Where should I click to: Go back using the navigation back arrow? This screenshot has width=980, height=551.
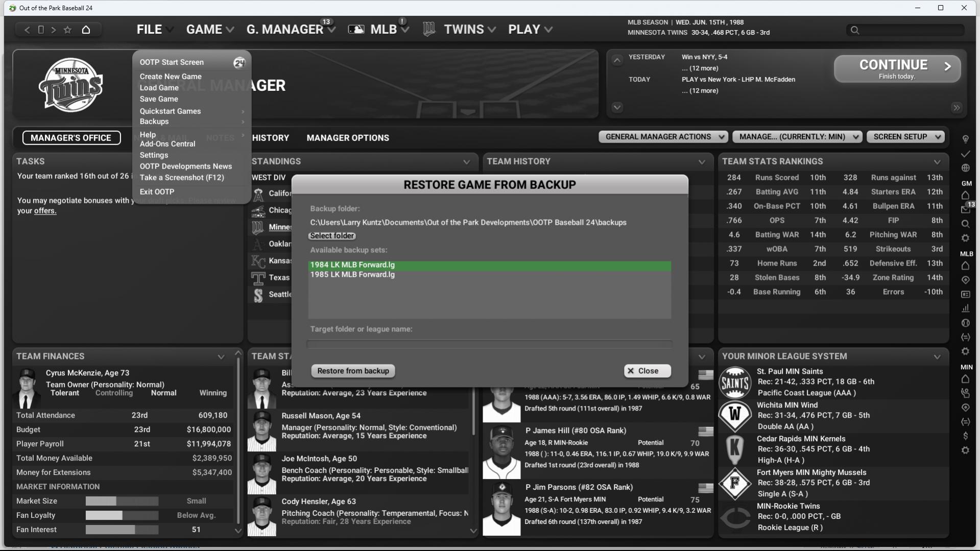[x=27, y=30]
